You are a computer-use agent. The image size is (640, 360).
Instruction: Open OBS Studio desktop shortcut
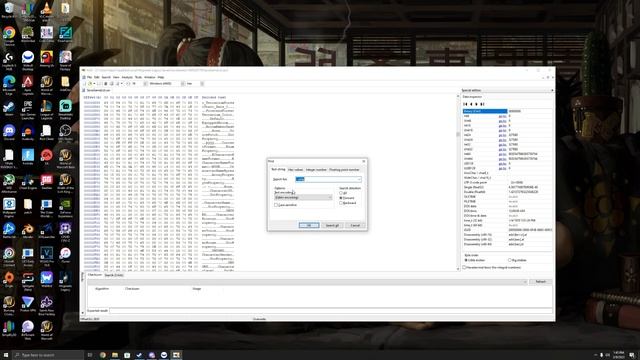(65, 133)
